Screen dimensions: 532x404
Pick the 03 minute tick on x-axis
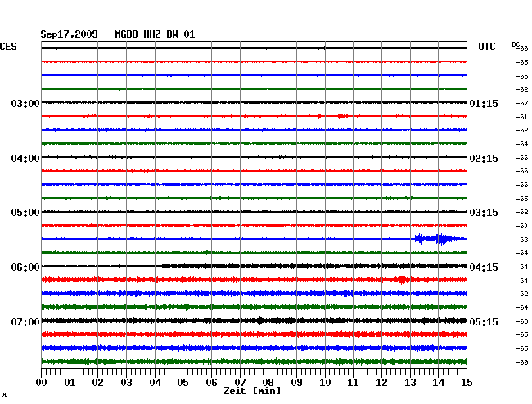pos(126,383)
